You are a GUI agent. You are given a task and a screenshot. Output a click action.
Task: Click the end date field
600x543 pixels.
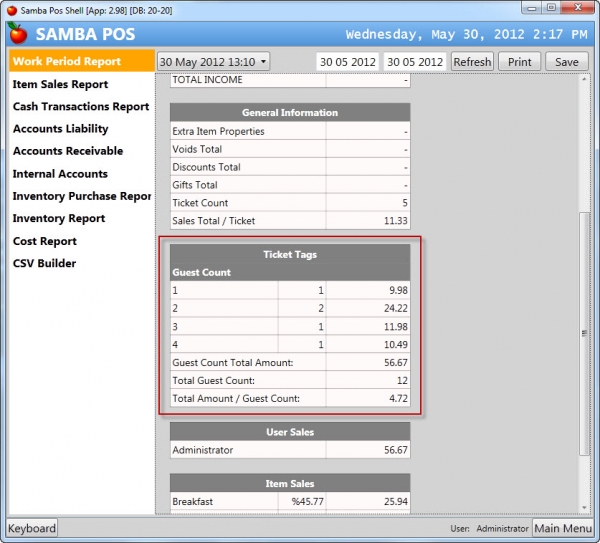coord(415,62)
